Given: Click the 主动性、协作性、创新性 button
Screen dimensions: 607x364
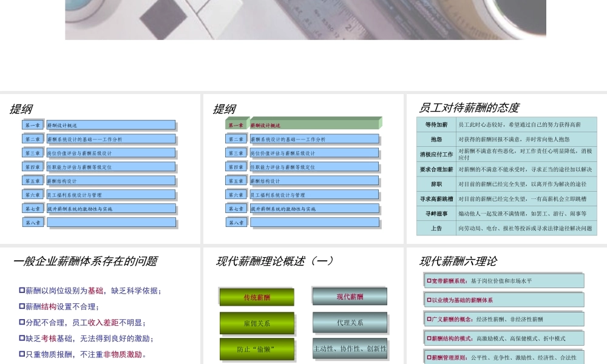Looking at the screenshot, I should [x=350, y=349].
